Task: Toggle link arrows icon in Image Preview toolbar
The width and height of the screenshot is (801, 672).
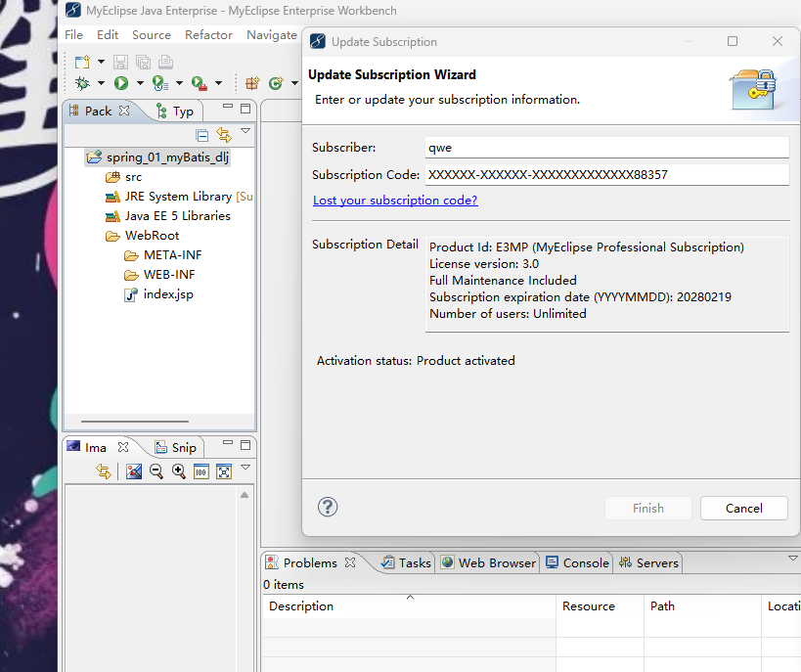Action: [104, 470]
